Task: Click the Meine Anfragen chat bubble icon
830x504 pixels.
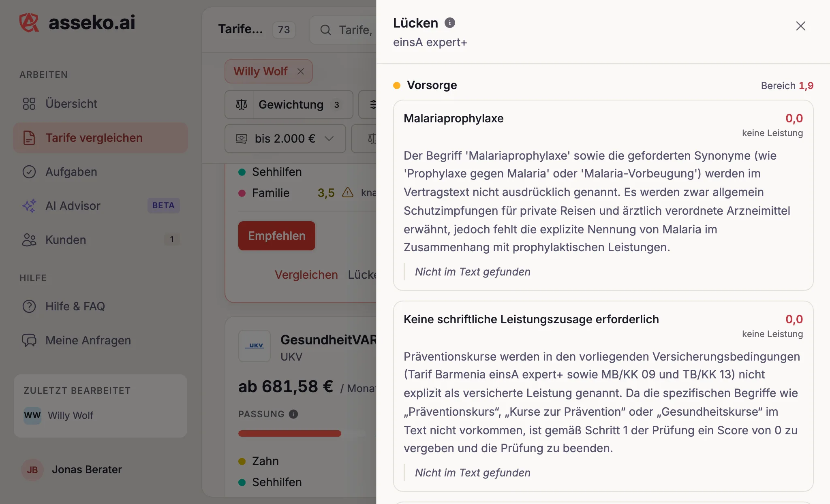Action: pos(29,340)
